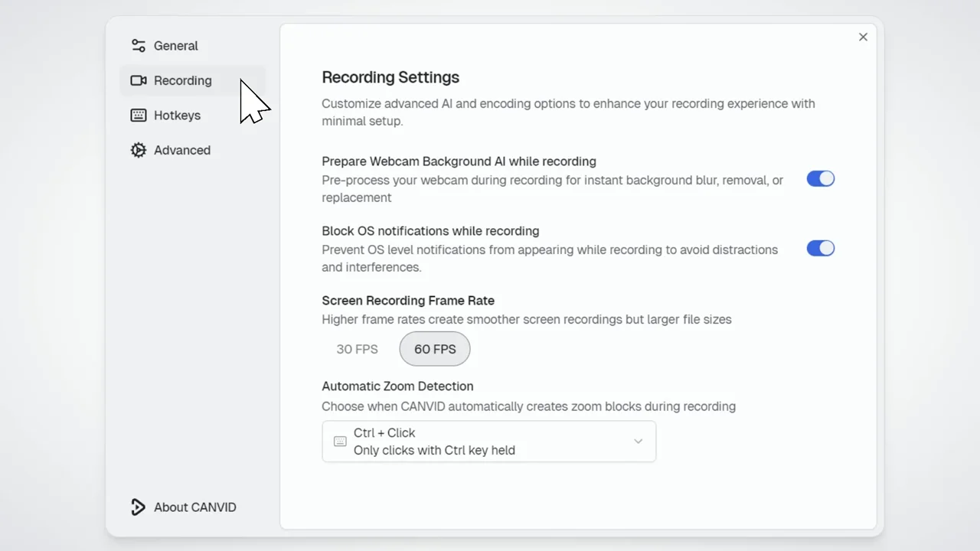Viewport: 980px width, 551px height.
Task: Switch to the Advanced settings section
Action: click(x=181, y=150)
